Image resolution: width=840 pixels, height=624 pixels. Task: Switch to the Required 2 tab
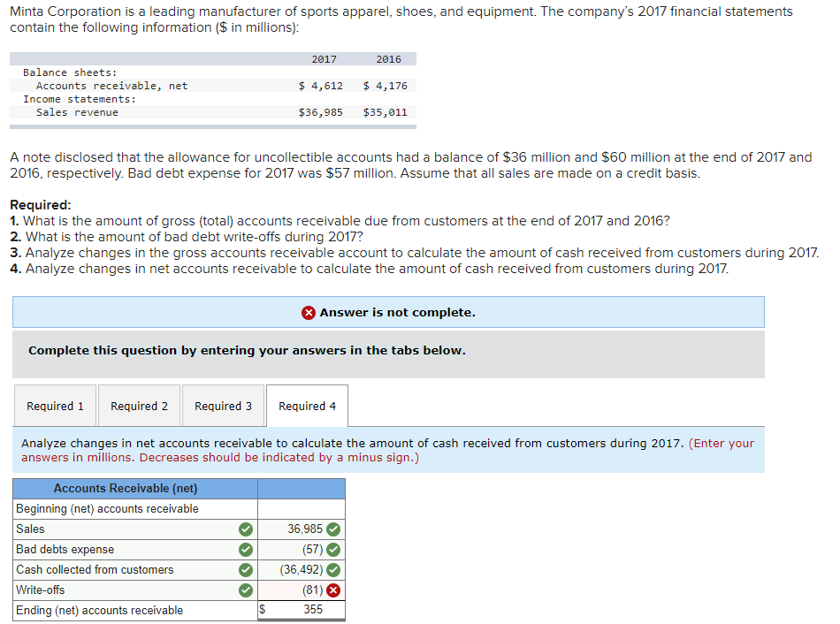[x=140, y=406]
